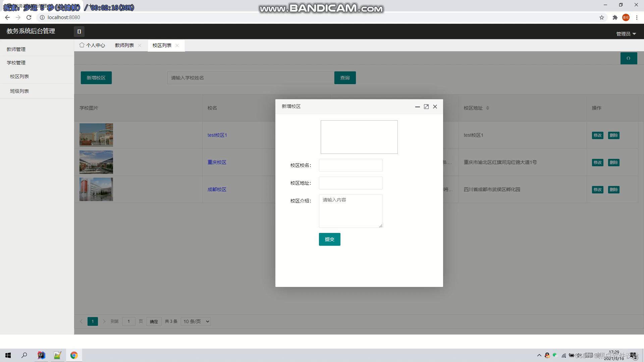Close the 教师列表 tab with its X
644x362 pixels.
pos(140,46)
